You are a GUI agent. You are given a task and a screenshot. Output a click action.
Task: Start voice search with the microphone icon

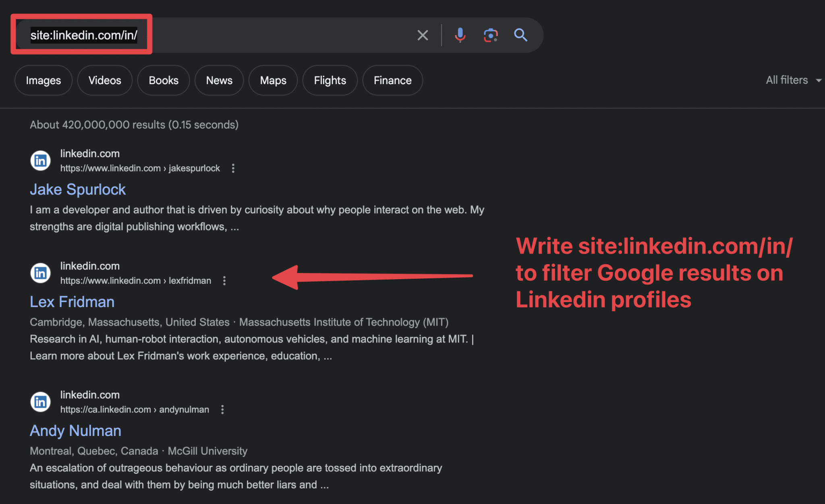point(460,35)
